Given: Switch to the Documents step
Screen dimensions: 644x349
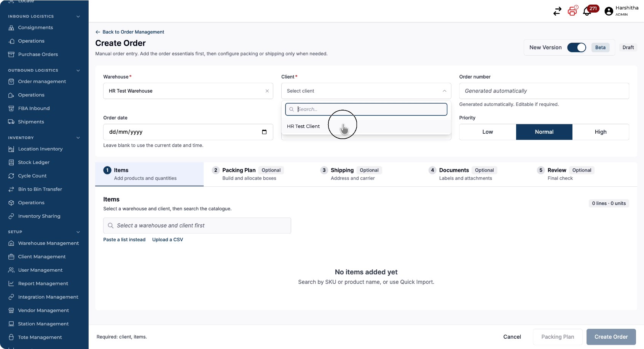Looking at the screenshot, I should click(475, 174).
